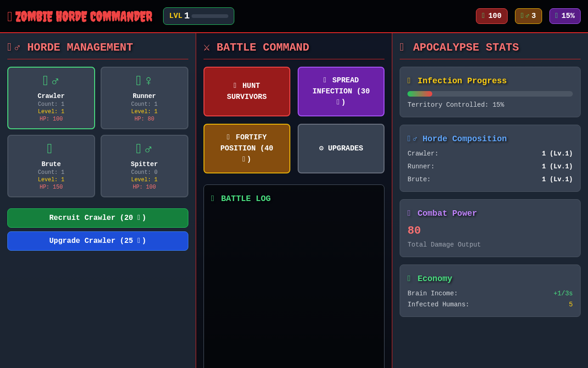Click the red icon next to Battle Command title

[206, 47]
